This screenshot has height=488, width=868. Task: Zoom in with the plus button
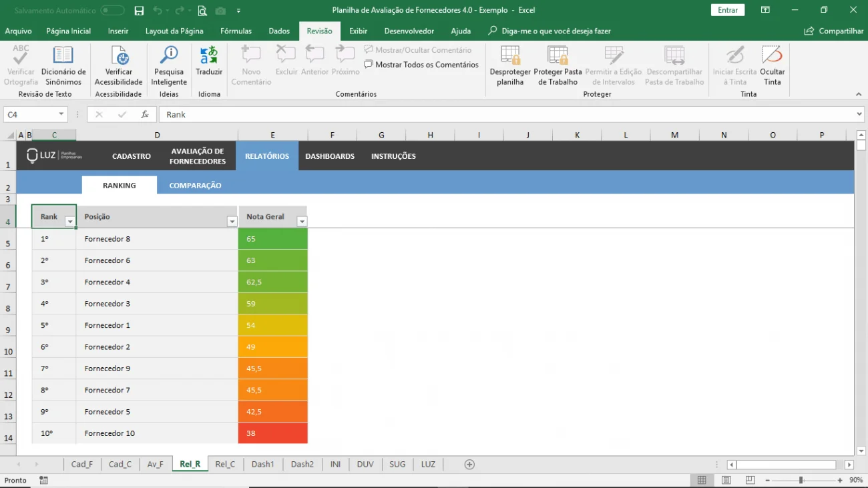(x=840, y=481)
